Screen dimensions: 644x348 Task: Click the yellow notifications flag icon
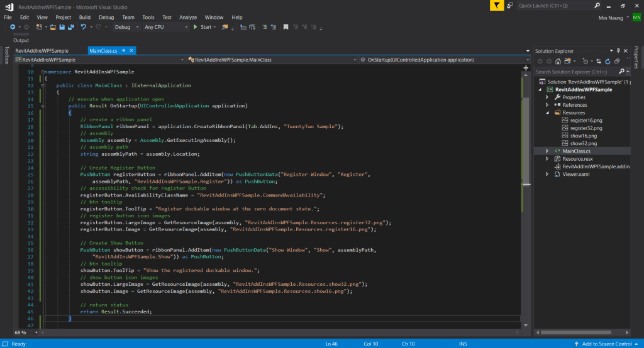[497, 6]
